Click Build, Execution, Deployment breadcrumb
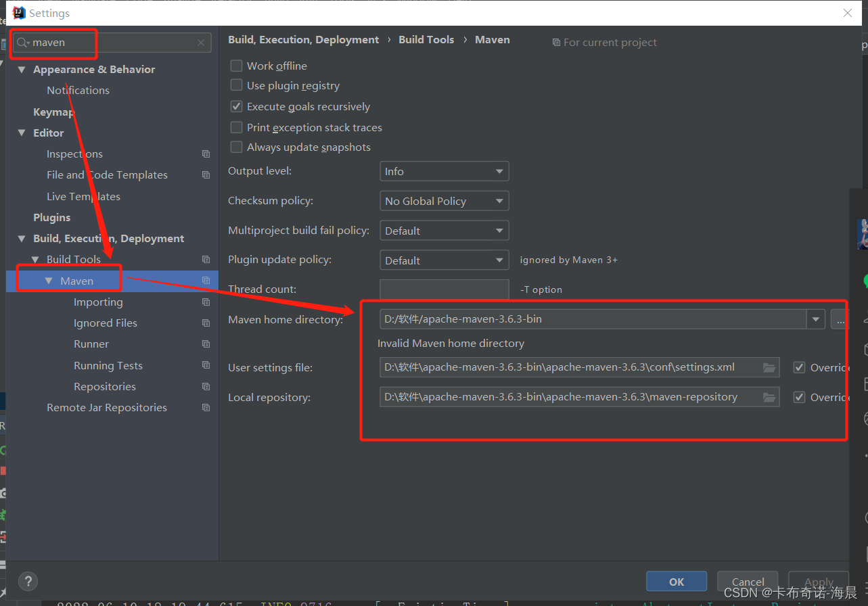The width and height of the screenshot is (868, 606). (x=303, y=39)
